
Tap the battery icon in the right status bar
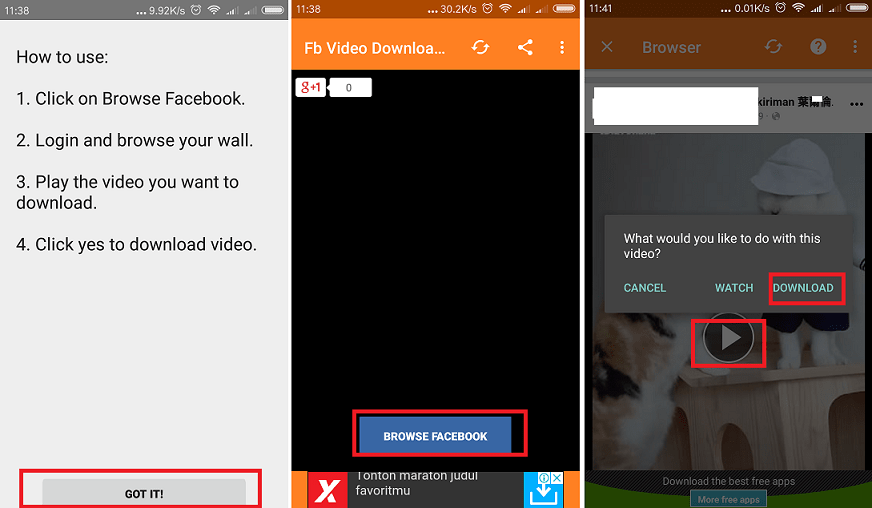[x=859, y=8]
